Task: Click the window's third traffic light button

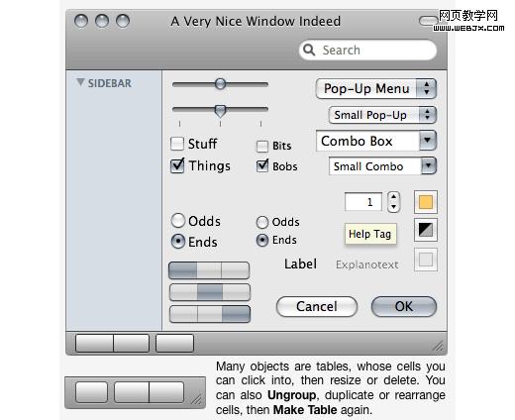Action: [123, 21]
